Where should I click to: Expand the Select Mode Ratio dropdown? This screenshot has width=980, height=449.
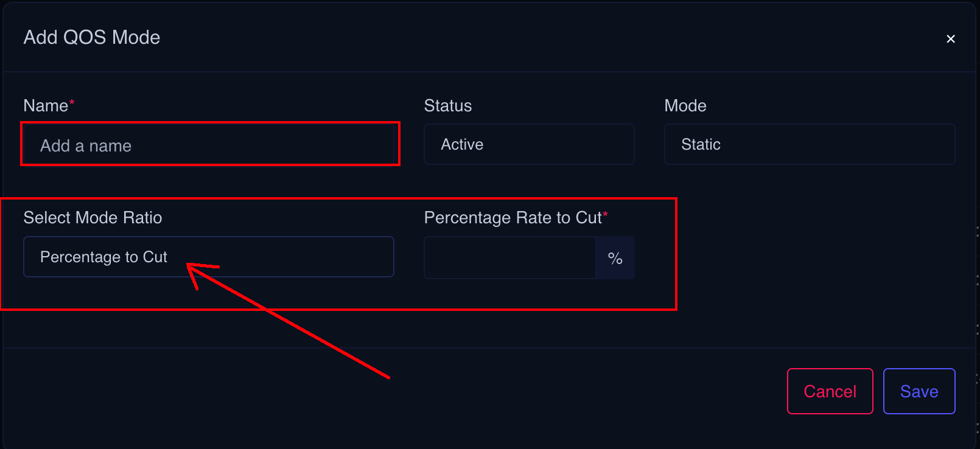[x=208, y=257]
